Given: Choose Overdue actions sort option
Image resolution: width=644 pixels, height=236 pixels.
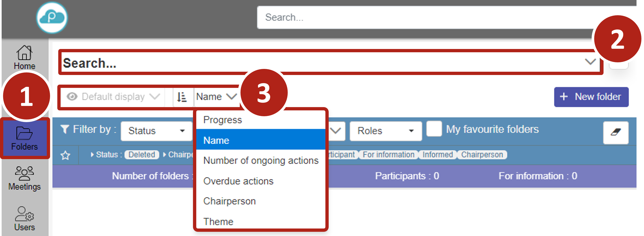Looking at the screenshot, I should (238, 181).
